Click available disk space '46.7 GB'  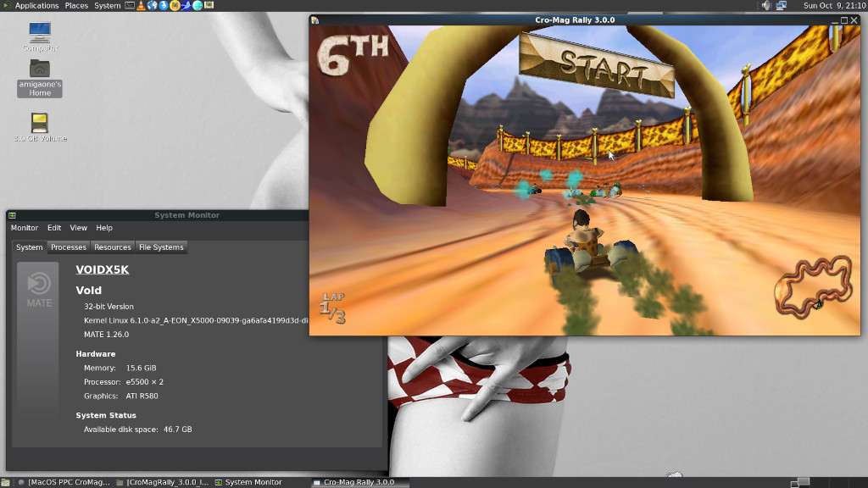[178, 430]
